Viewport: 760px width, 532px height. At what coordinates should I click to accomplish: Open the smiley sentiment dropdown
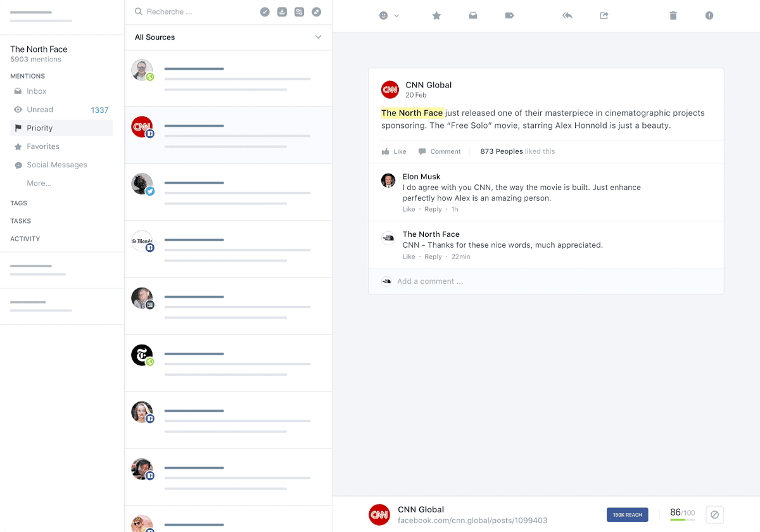tap(389, 16)
